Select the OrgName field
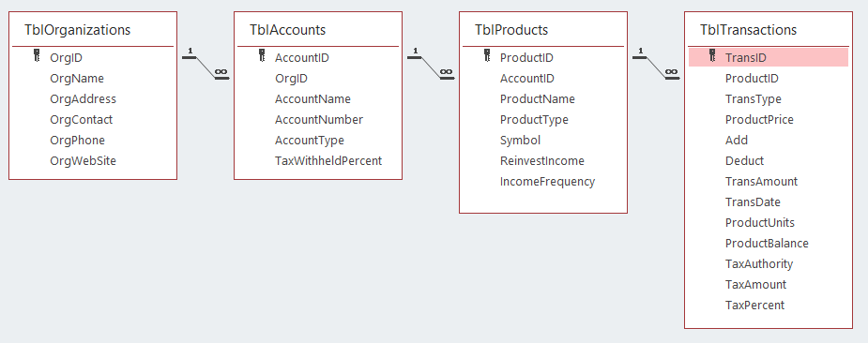The height and width of the screenshot is (343, 868). 77,79
